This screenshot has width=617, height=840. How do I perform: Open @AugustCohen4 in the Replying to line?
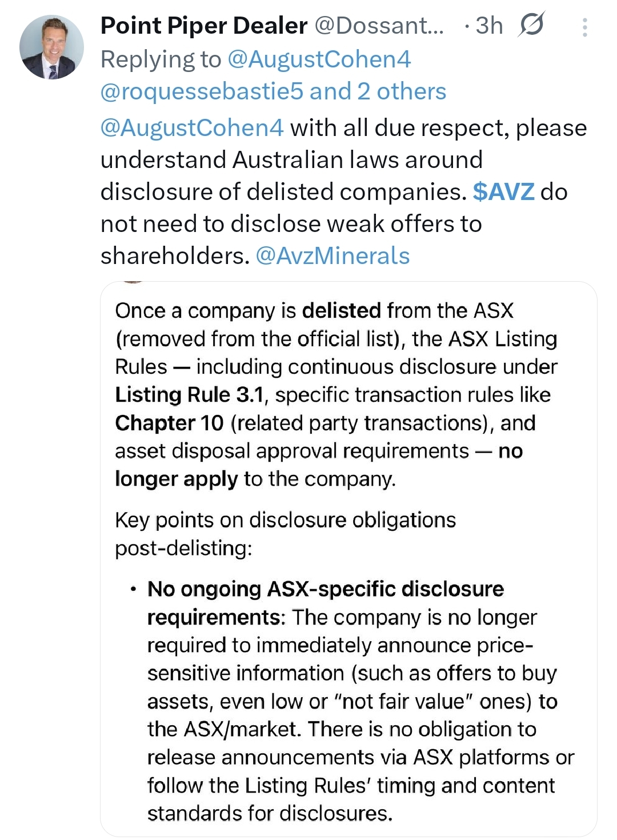coord(319,59)
